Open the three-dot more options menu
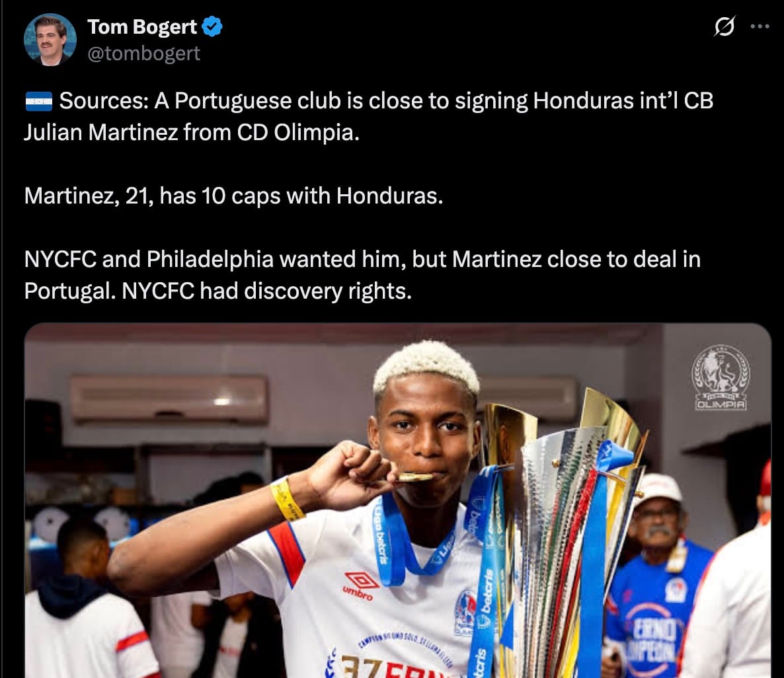The image size is (784, 678). pyautogui.click(x=760, y=26)
